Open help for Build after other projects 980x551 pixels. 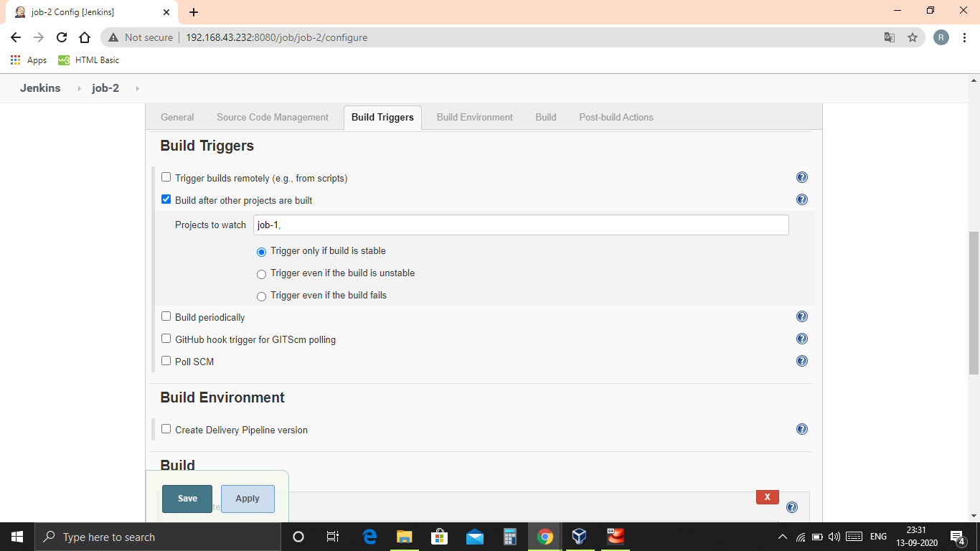tap(802, 199)
